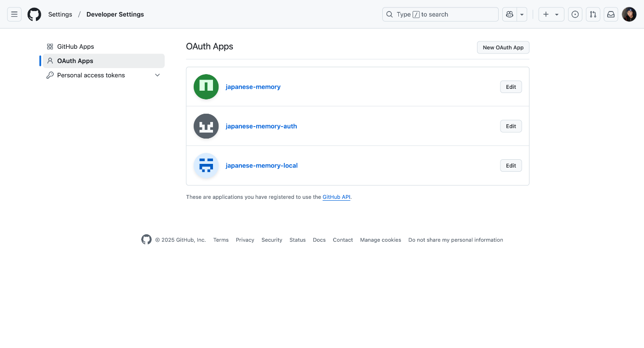Screen dimensions: 644x348
Task: Click the japanese-memory-local blue app avatar
Action: click(206, 166)
